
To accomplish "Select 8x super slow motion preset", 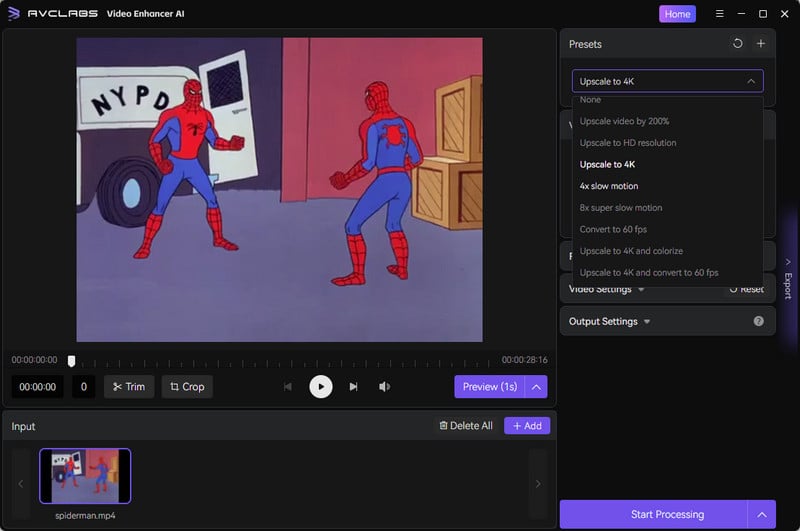I will [667, 208].
